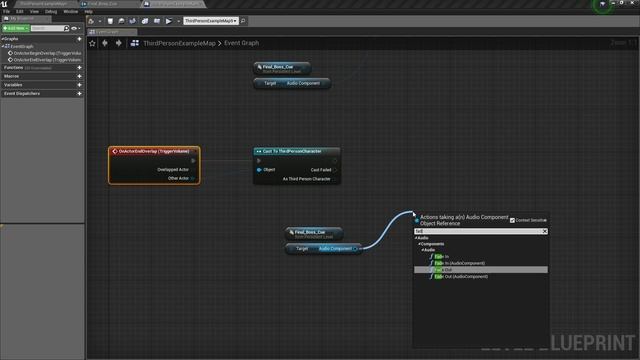The height and width of the screenshot is (360, 640).
Task: Open the eye view options dropdown
Action: tap(76, 28)
